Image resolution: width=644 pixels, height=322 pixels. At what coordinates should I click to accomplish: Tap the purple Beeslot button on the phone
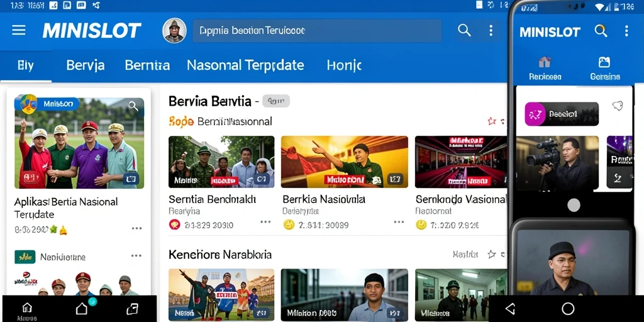pos(562,114)
